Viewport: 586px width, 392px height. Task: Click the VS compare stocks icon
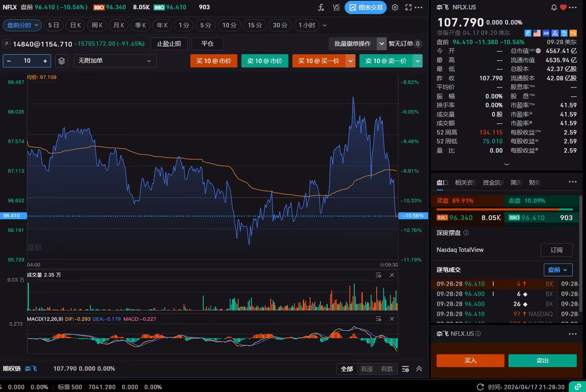coord(336,7)
